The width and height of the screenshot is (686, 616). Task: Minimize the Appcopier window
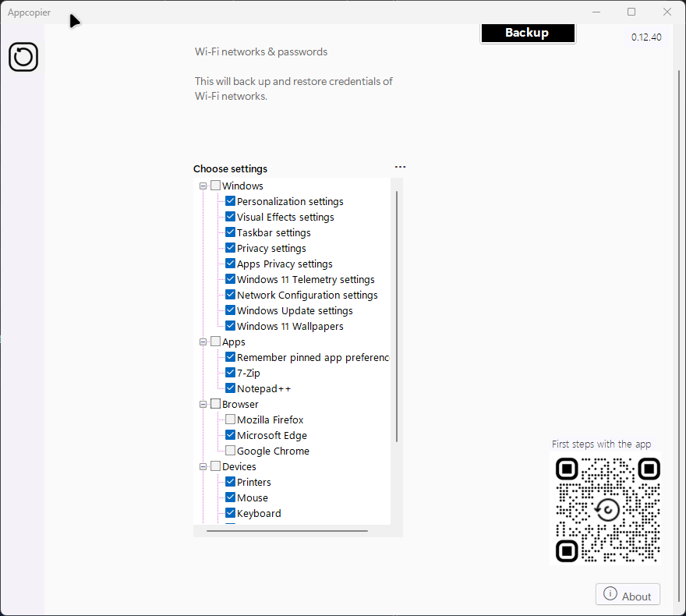(x=596, y=12)
